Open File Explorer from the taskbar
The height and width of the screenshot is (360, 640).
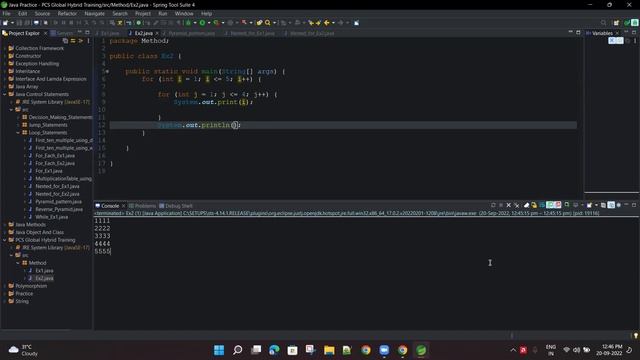point(329,350)
